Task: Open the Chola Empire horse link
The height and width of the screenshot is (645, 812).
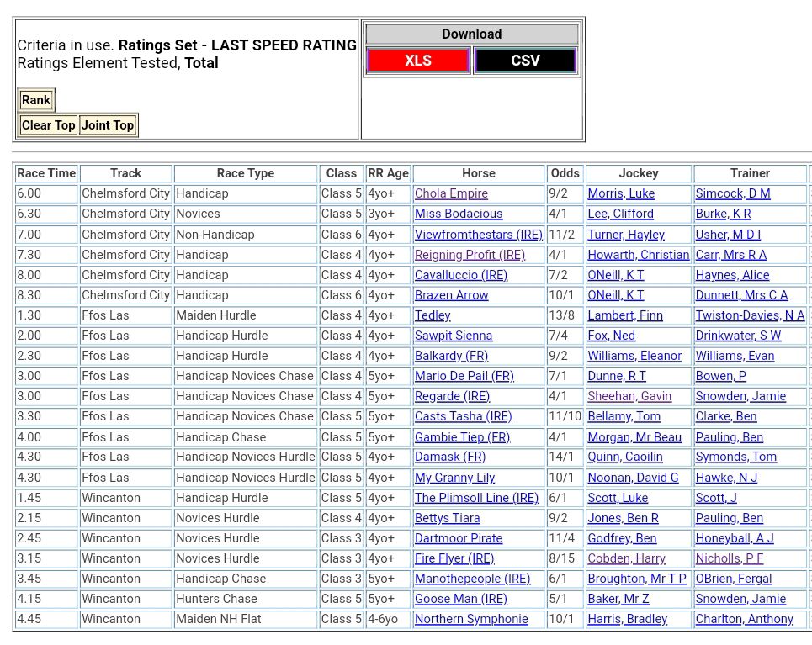Action: tap(451, 193)
